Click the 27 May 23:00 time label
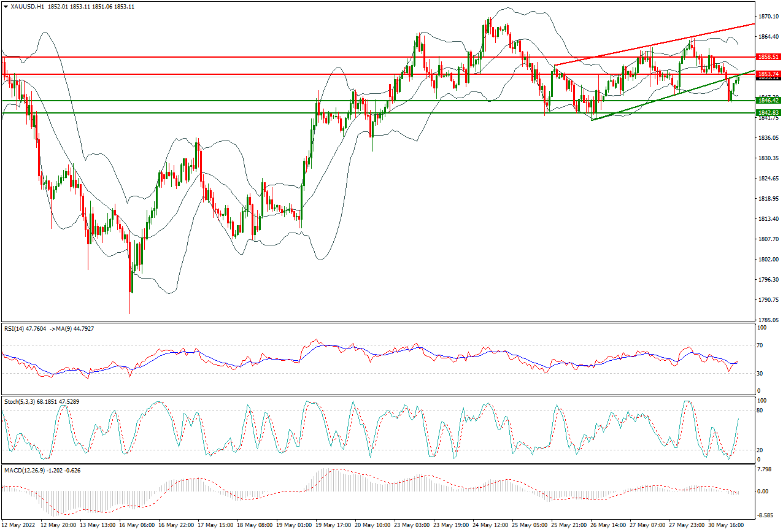This screenshot has width=783, height=532. click(687, 526)
